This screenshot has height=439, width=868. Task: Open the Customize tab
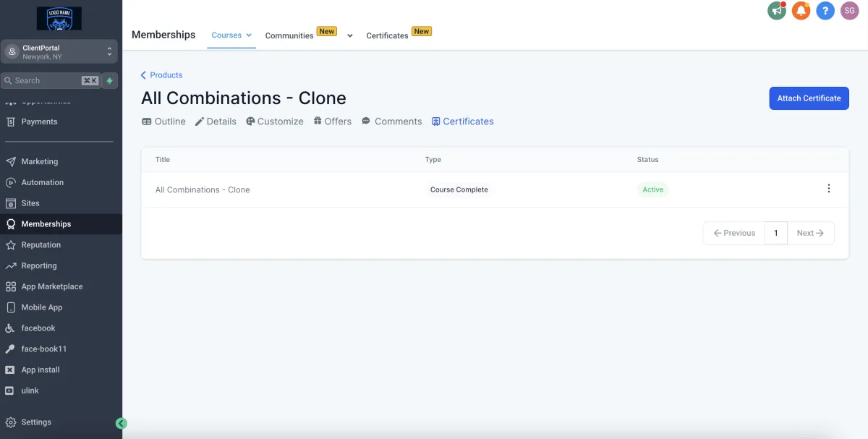pos(275,122)
